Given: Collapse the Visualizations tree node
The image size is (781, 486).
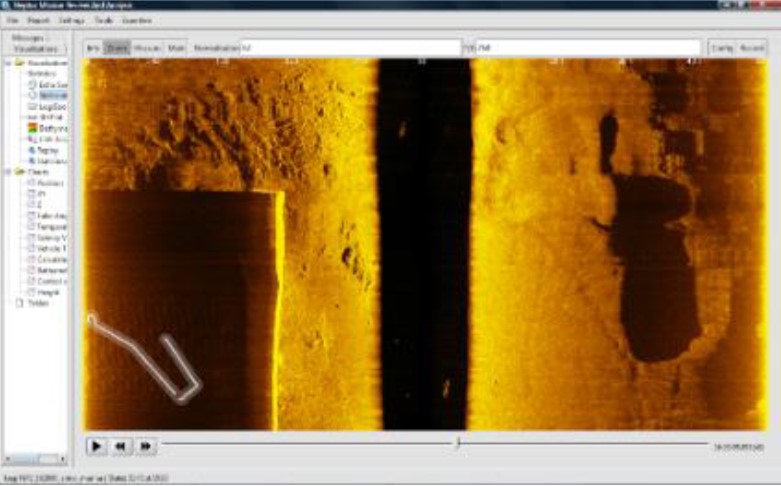Looking at the screenshot, I should coord(8,63).
